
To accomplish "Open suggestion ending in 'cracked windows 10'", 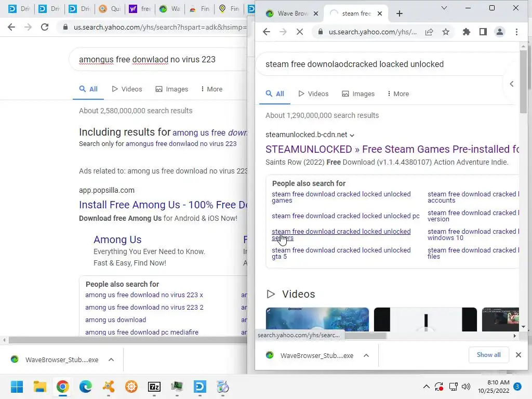I will point(473,234).
